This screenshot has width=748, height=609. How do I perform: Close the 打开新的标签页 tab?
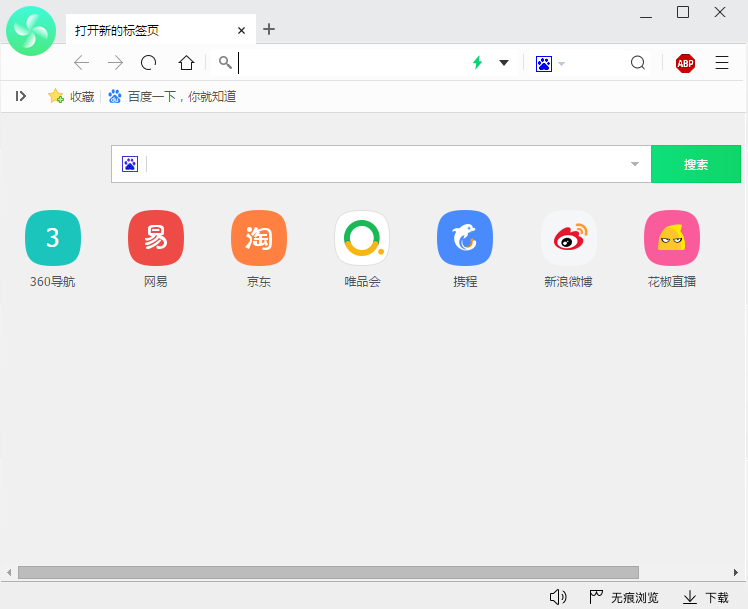[x=241, y=31]
